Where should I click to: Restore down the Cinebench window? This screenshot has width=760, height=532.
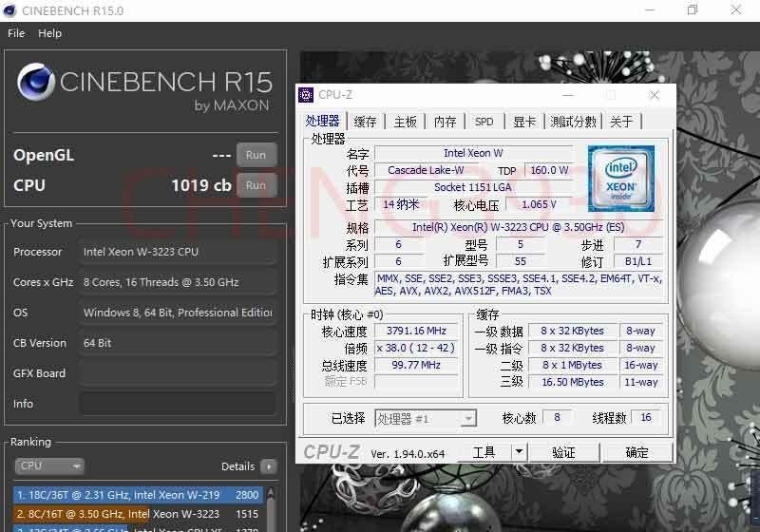tap(693, 10)
